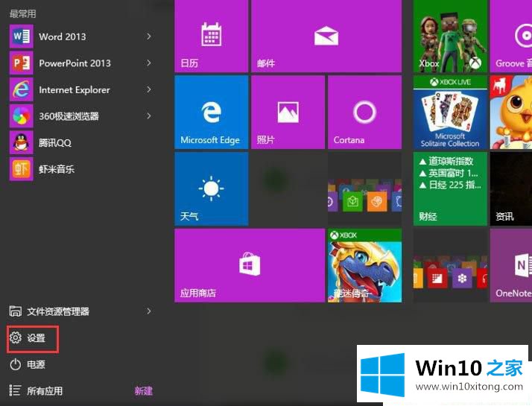Expand 文件资源管理器 submenu arrow
532x406 pixels.
pos(148,311)
